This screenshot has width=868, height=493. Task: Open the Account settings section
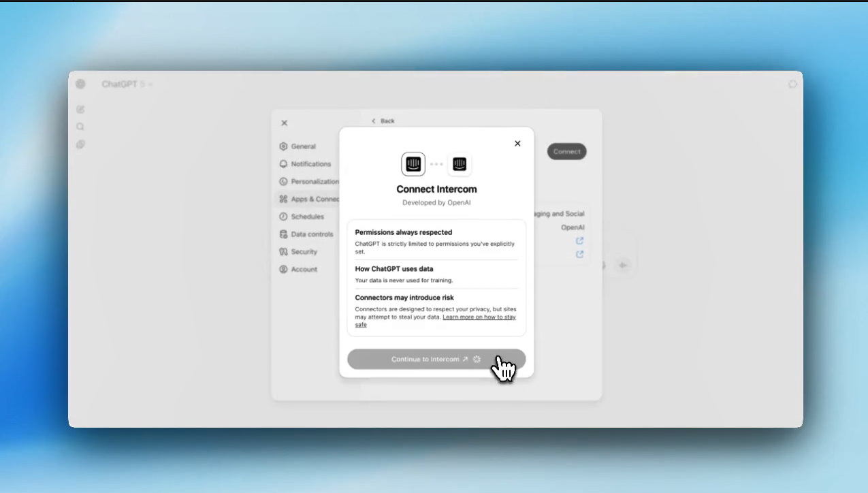(x=304, y=270)
